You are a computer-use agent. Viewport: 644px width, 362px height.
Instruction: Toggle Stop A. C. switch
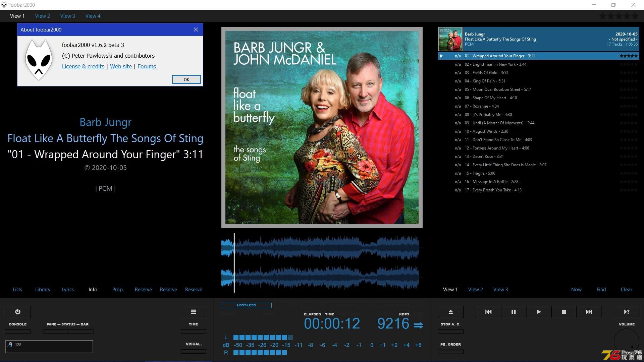(451, 331)
